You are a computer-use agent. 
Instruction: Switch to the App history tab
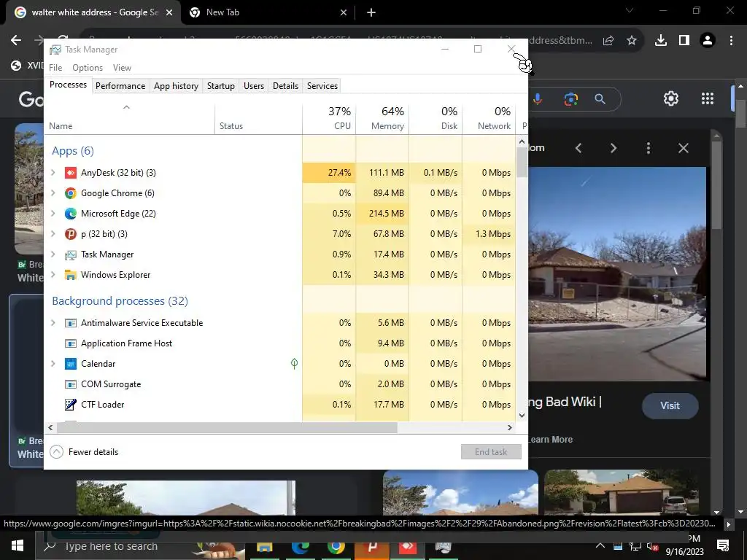coord(176,86)
